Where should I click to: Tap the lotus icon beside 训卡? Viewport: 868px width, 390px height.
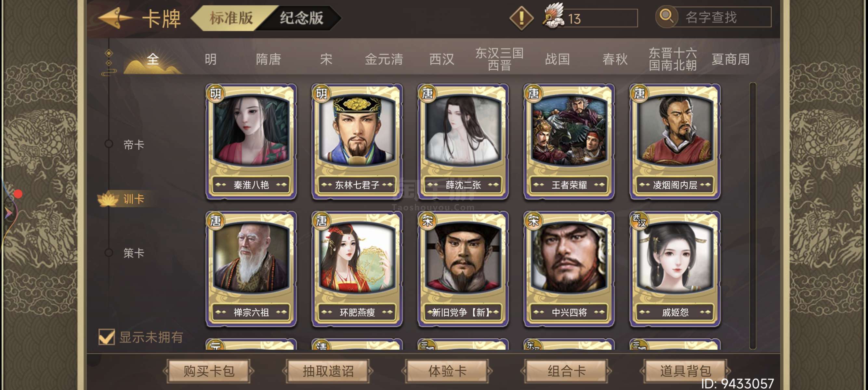coord(108,199)
